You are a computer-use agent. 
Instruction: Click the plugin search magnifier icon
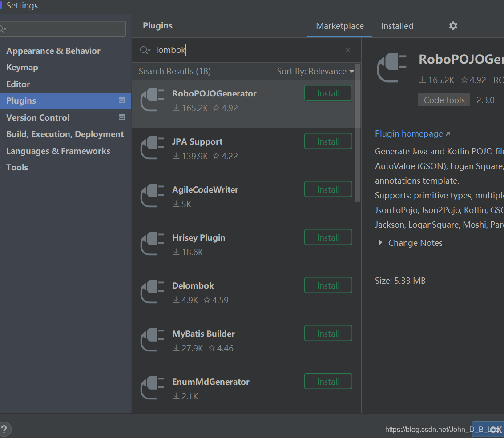[x=145, y=50]
